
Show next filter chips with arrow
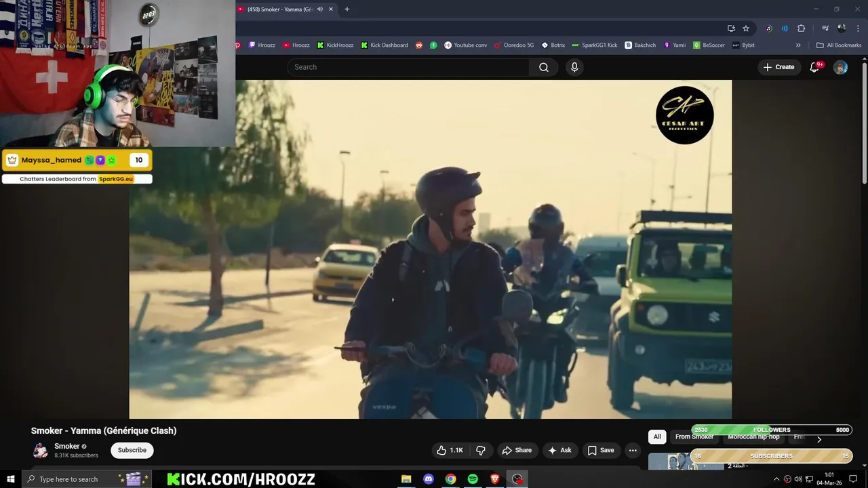coord(819,439)
